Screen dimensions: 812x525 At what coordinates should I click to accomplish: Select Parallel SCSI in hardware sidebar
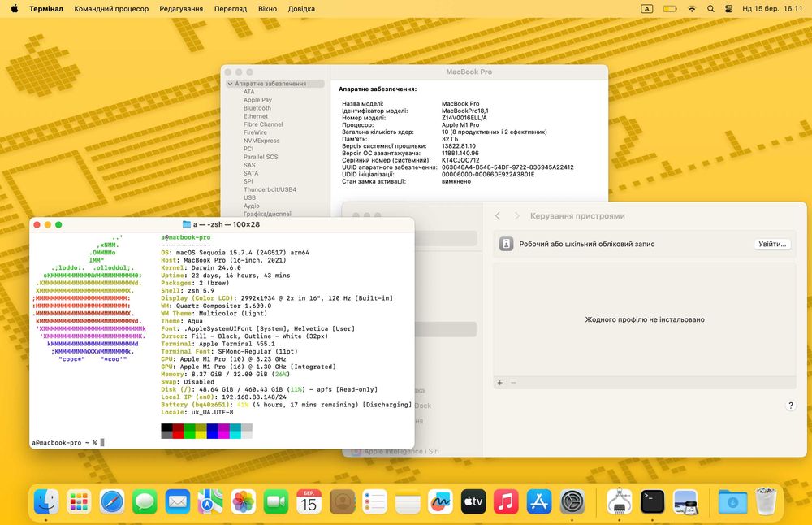tap(261, 157)
